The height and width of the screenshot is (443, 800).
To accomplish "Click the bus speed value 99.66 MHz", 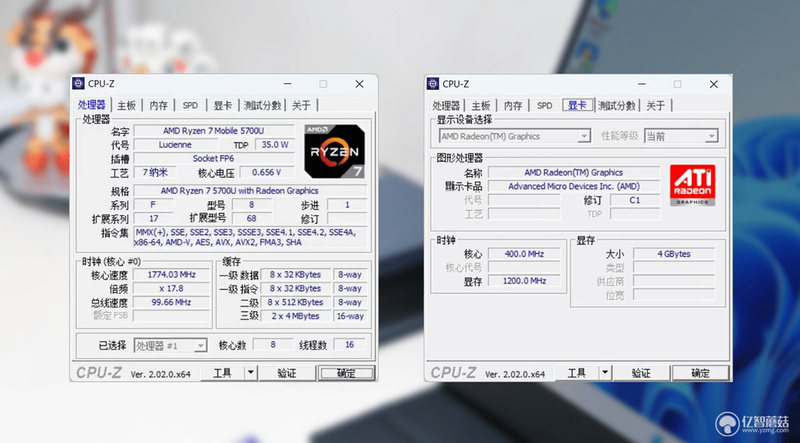I will [171, 302].
